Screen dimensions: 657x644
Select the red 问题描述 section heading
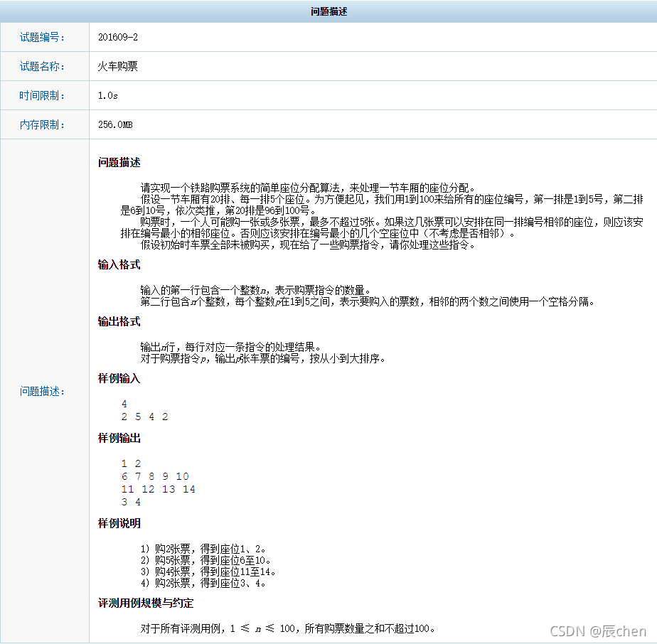tap(118, 162)
